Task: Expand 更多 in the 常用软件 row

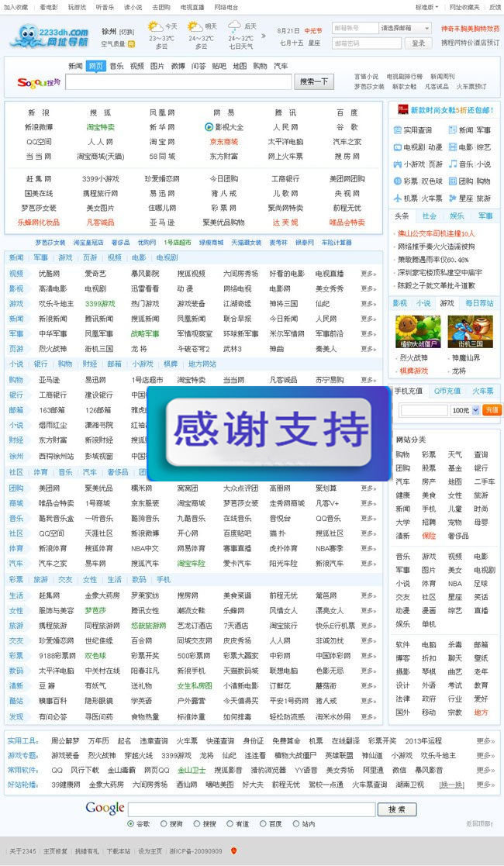Action: pos(485,770)
